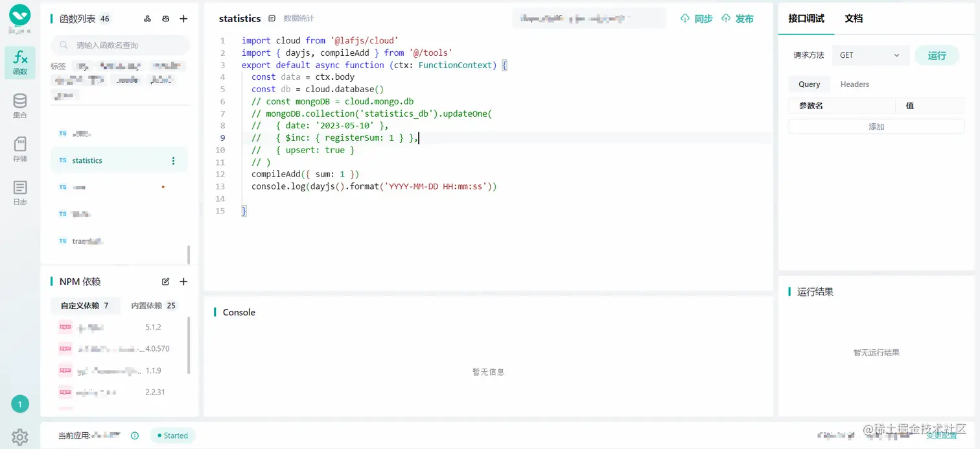Open the request method GET dropdown
The image size is (980, 449).
click(x=870, y=55)
